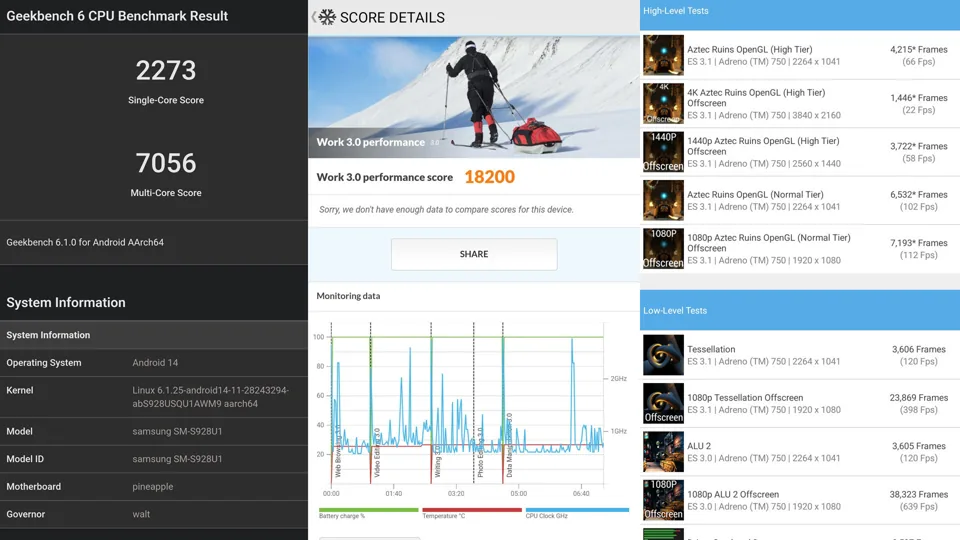Select the Tessellation test icon

(663, 355)
